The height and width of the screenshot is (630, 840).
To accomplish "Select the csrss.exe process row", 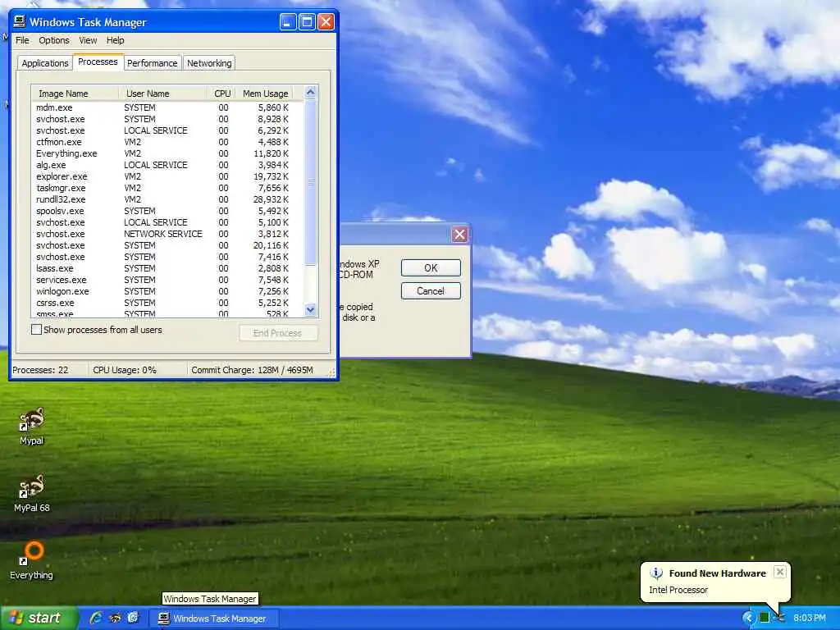I will coord(167,303).
